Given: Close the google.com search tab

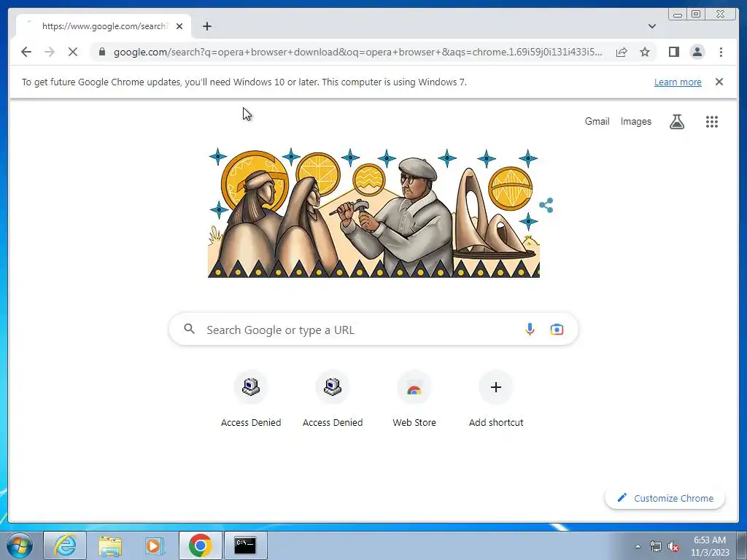Looking at the screenshot, I should point(179,26).
